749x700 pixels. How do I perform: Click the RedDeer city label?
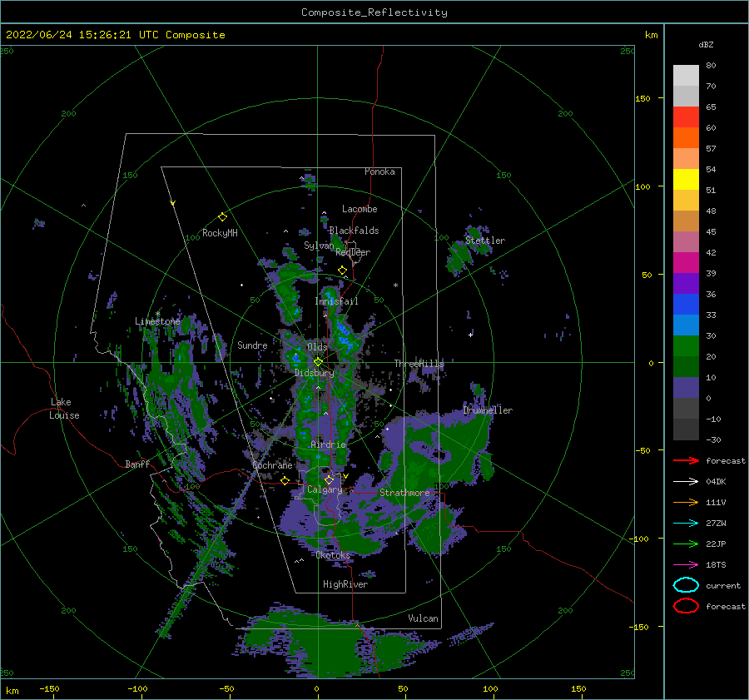(x=353, y=252)
